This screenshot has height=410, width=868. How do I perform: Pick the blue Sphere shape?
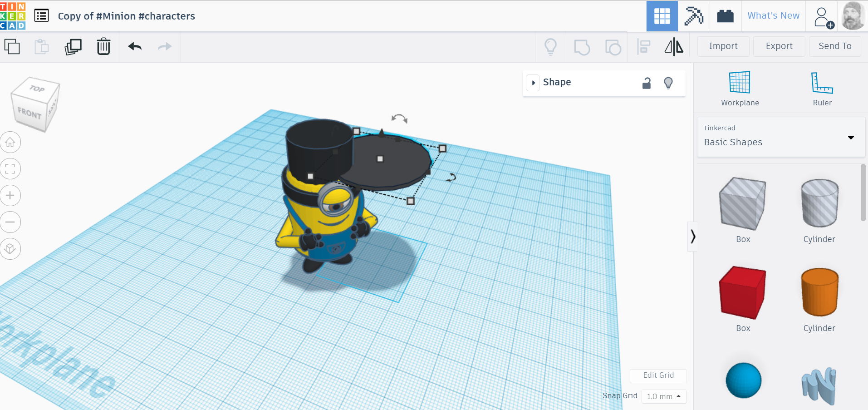743,380
